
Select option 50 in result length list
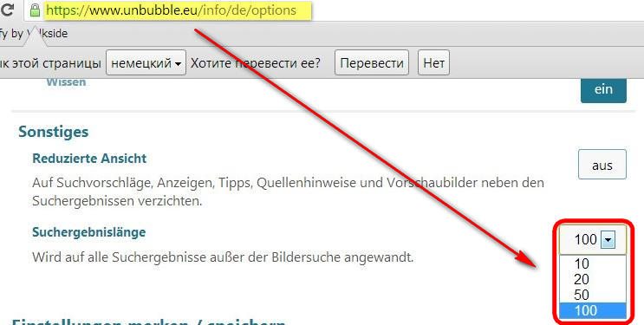pos(593,295)
